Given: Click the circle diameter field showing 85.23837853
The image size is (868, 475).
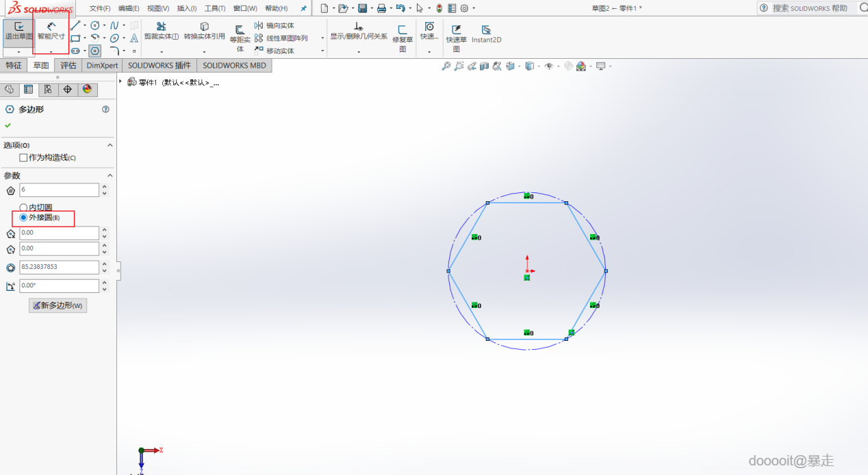Looking at the screenshot, I should 59,268.
